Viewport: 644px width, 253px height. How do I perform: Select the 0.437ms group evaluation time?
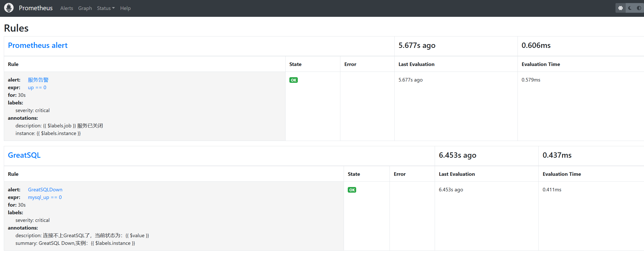[557, 155]
